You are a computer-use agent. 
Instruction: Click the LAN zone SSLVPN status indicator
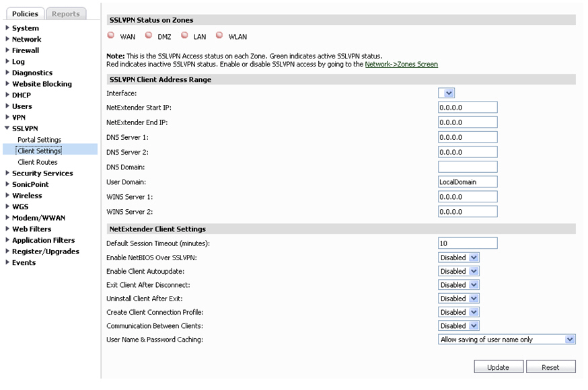[x=184, y=35]
